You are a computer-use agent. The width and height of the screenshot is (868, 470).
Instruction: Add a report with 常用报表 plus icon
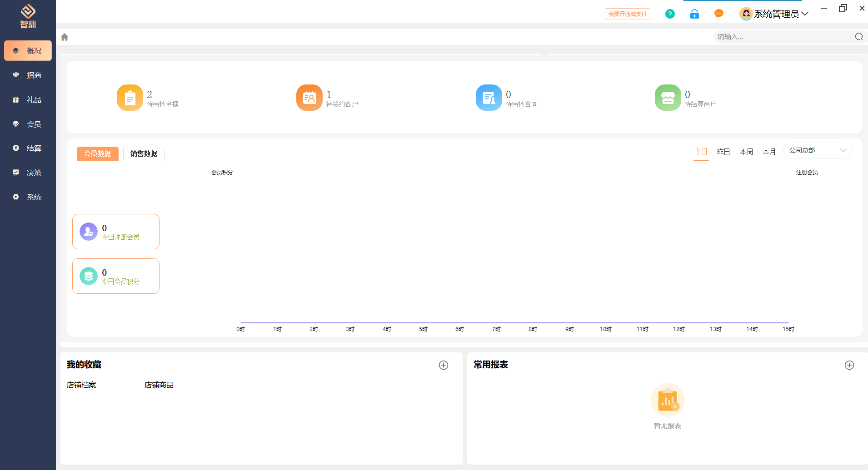click(849, 365)
